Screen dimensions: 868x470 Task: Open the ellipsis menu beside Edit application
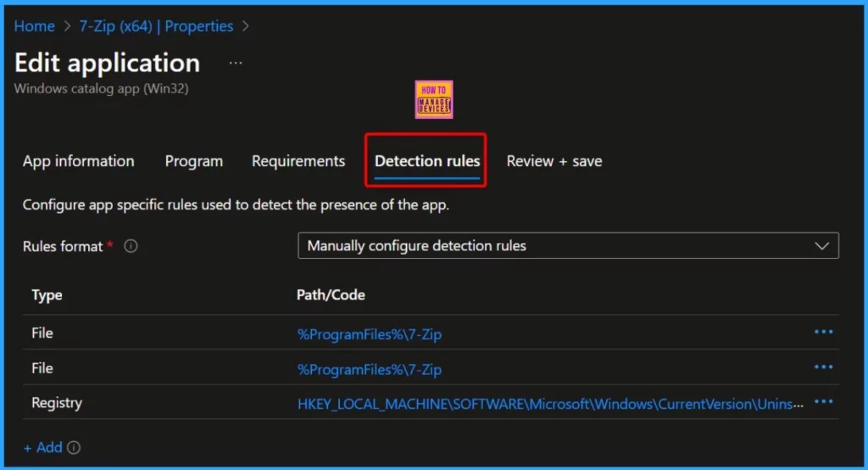pyautogui.click(x=236, y=63)
